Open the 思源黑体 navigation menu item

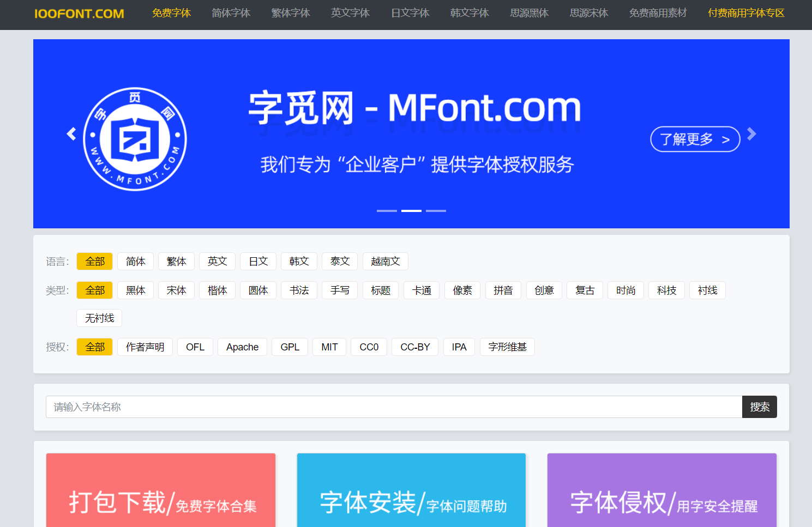coord(529,13)
